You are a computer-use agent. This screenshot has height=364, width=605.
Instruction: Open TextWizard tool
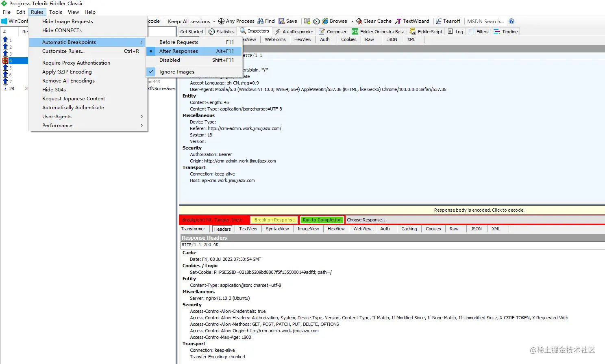[x=412, y=21]
